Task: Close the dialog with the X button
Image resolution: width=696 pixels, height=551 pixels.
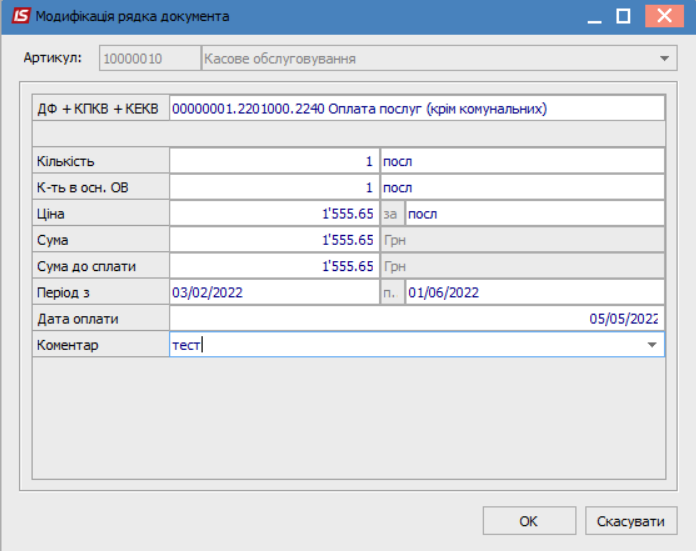Action: (x=664, y=16)
